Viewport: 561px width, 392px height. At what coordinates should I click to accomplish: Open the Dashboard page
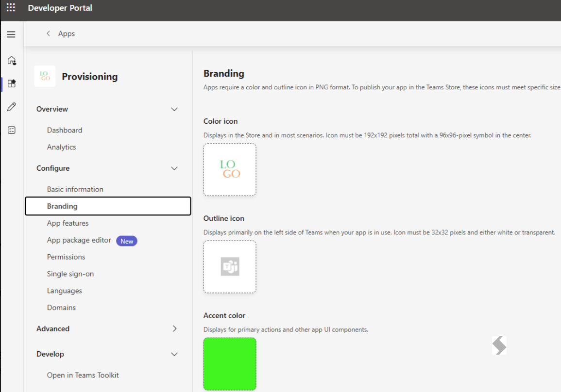(x=65, y=130)
